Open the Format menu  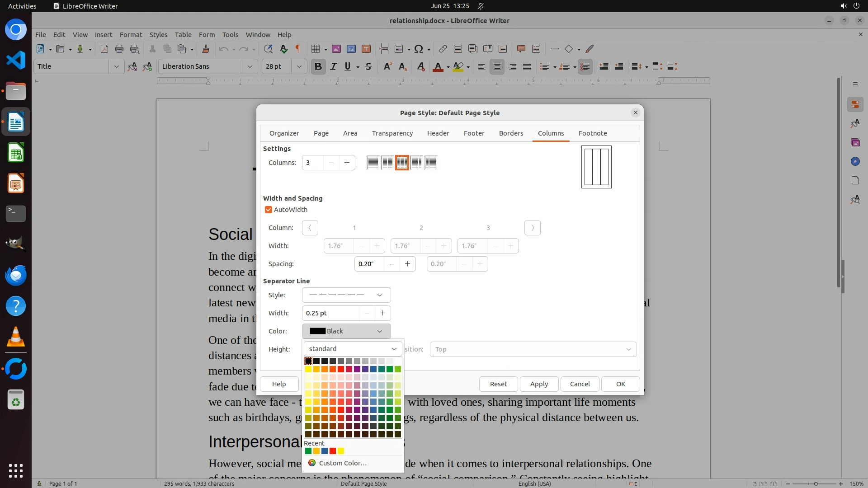coord(131,34)
